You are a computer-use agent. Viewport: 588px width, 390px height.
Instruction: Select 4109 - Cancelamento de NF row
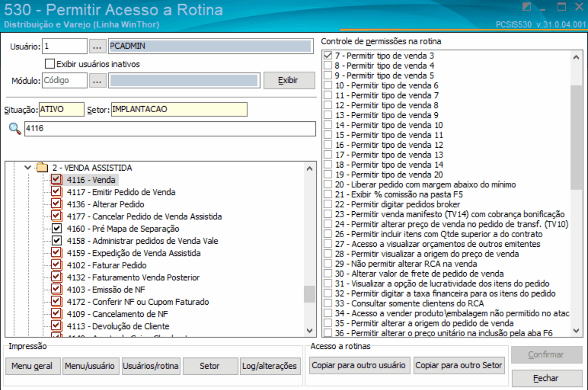click(x=117, y=313)
